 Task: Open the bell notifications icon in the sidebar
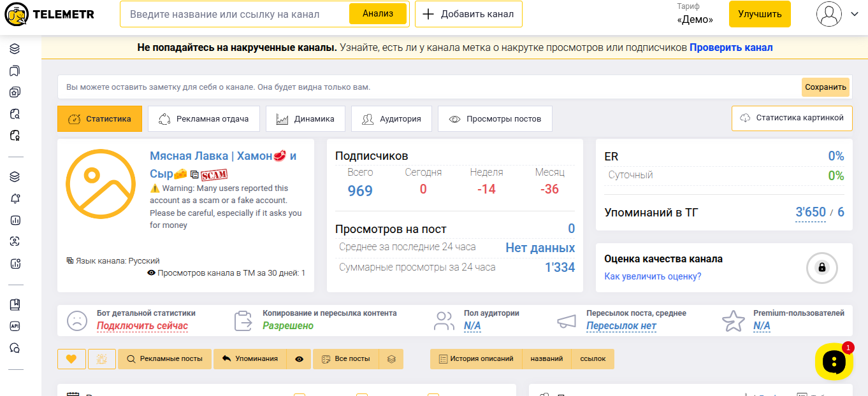[15, 199]
